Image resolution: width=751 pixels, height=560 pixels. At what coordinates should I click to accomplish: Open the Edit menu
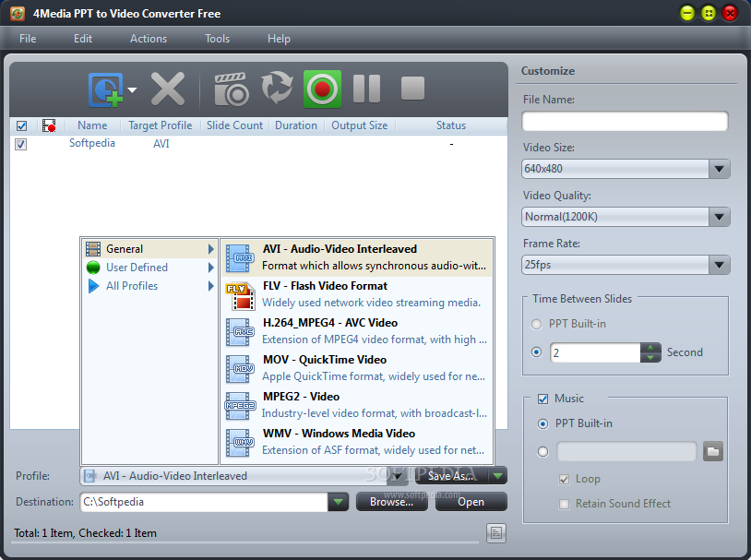(83, 39)
